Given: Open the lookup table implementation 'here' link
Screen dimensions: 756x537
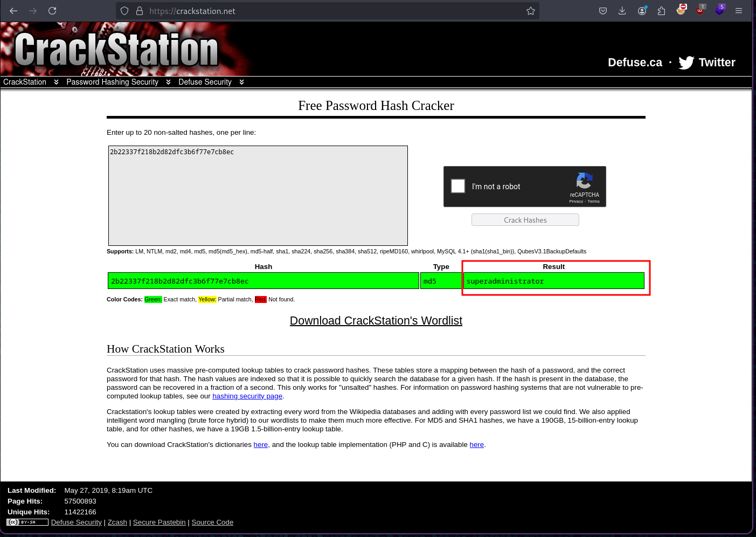Looking at the screenshot, I should (x=477, y=445).
